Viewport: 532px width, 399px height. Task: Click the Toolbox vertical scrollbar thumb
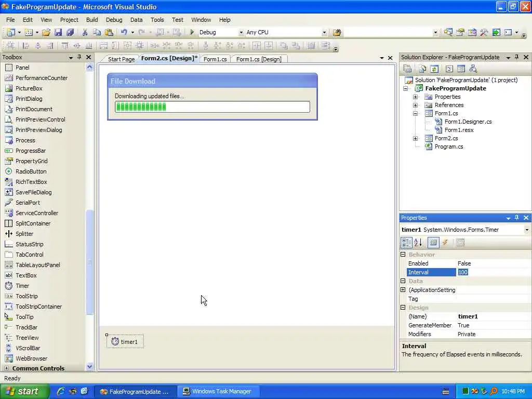89,262
